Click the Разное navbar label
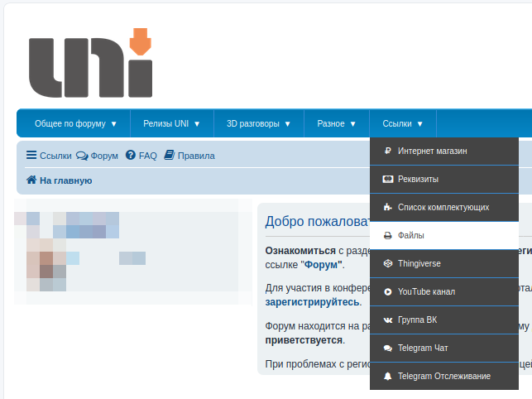532x399 pixels. (x=331, y=123)
